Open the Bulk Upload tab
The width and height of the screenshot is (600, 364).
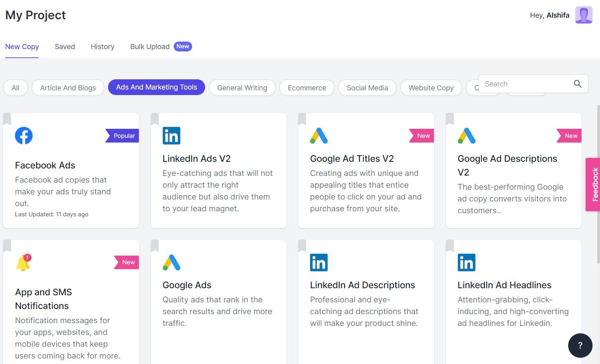150,47
